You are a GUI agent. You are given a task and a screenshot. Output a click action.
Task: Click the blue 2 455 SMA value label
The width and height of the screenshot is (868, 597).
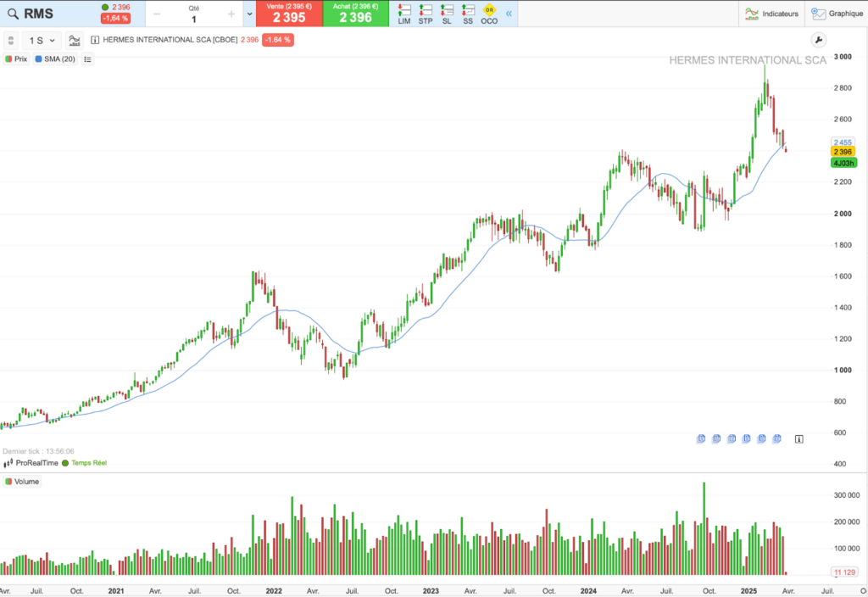[x=843, y=142]
